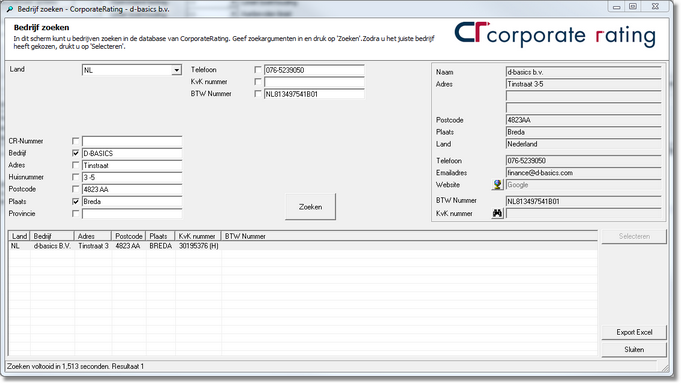
Task: Toggle the Bedrijf checkbox
Action: tap(76, 153)
